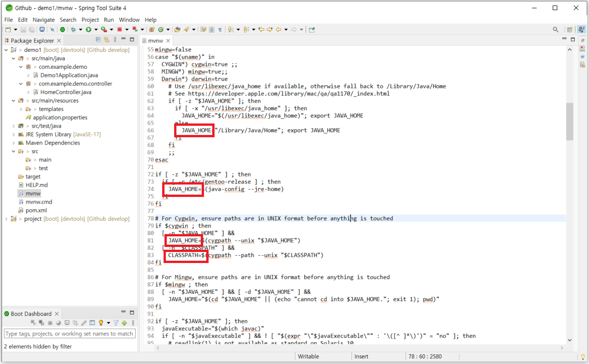Select mvnw.cmd file
Viewport: 589px width, 364px height.
pyautogui.click(x=35, y=202)
